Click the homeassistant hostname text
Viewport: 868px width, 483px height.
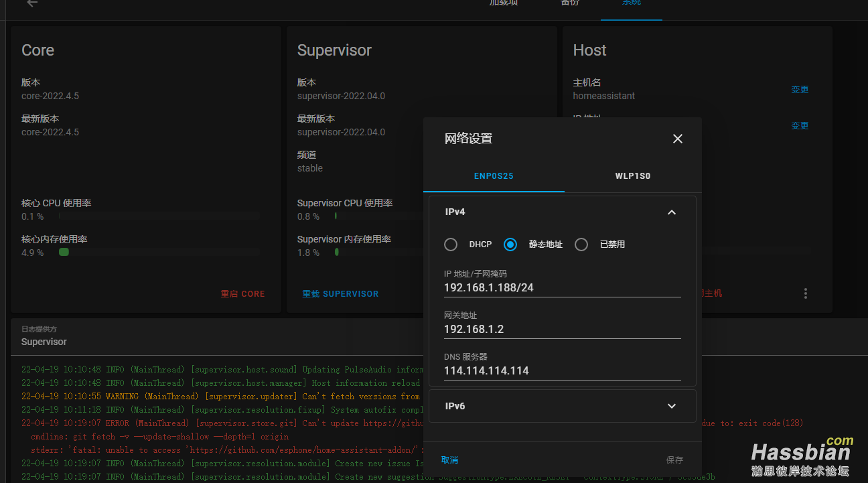[604, 96]
